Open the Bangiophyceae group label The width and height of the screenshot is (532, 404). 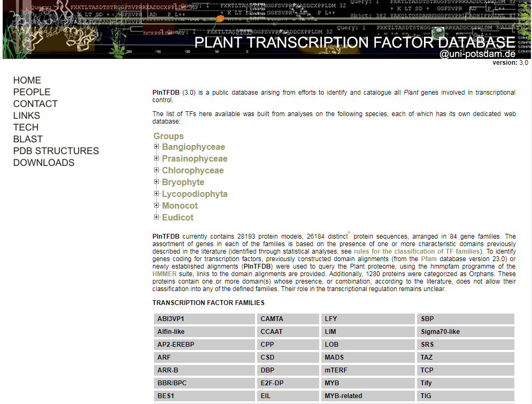194,147
